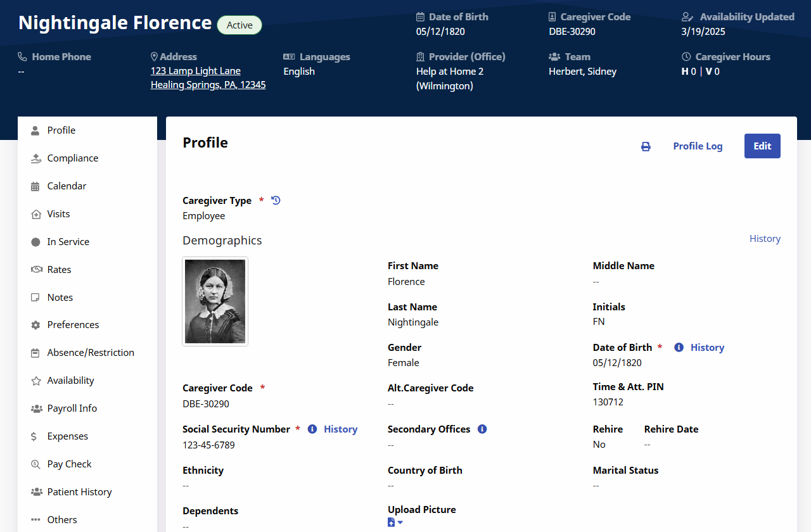Click the Caregiver Type history clock icon
The image size is (811, 532).
coord(276,200)
